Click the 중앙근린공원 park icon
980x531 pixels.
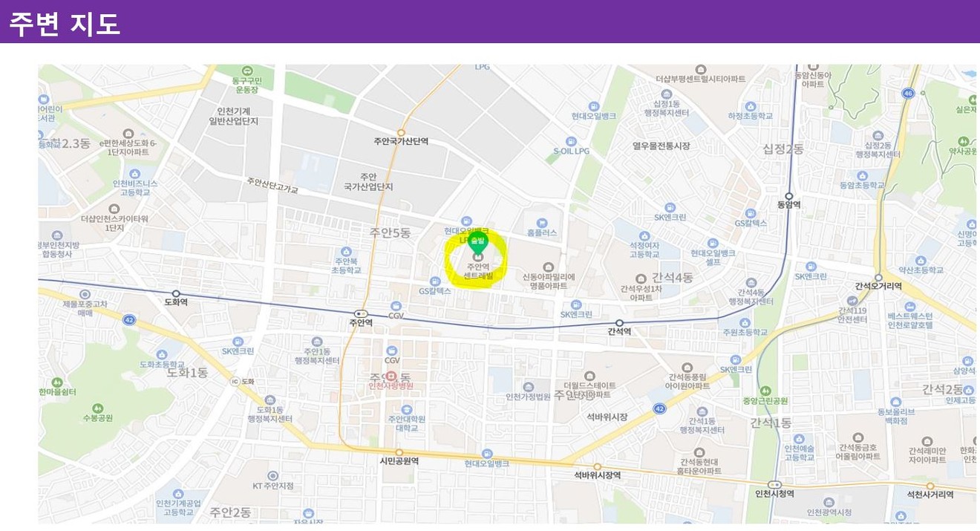pos(765,391)
